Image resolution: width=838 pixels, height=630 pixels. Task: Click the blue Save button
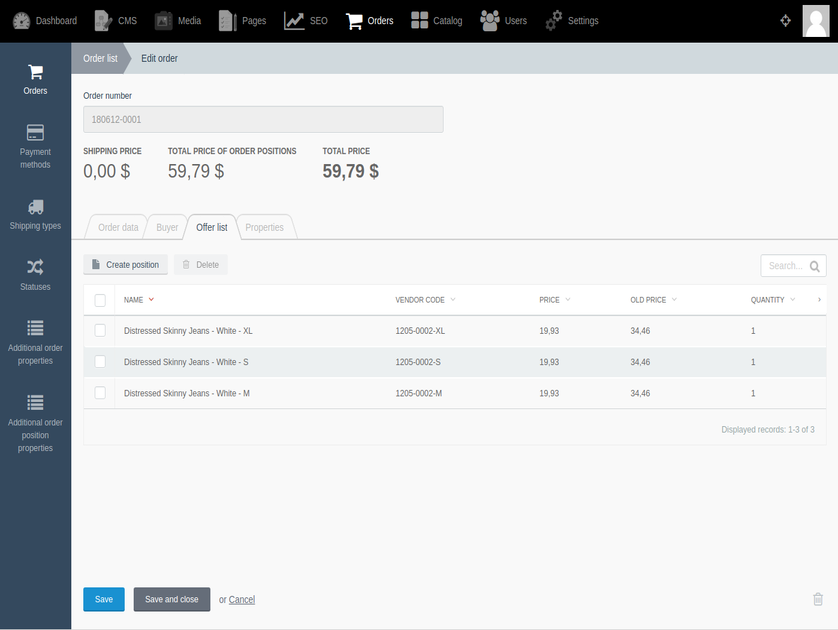pyautogui.click(x=104, y=600)
